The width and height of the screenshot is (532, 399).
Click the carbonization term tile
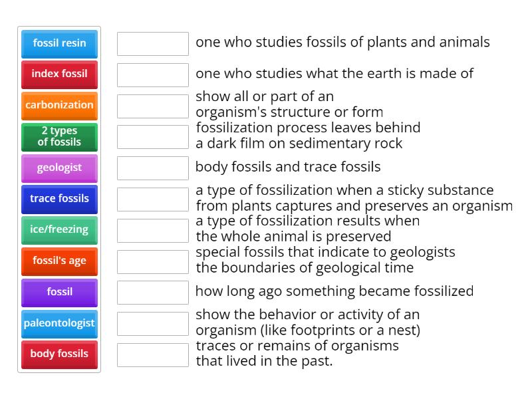pos(59,105)
